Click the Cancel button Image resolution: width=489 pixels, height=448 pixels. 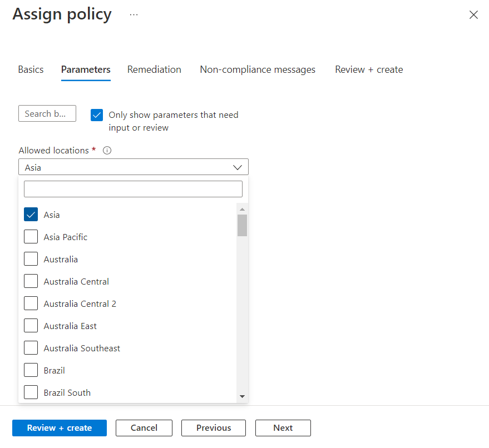[x=144, y=428]
